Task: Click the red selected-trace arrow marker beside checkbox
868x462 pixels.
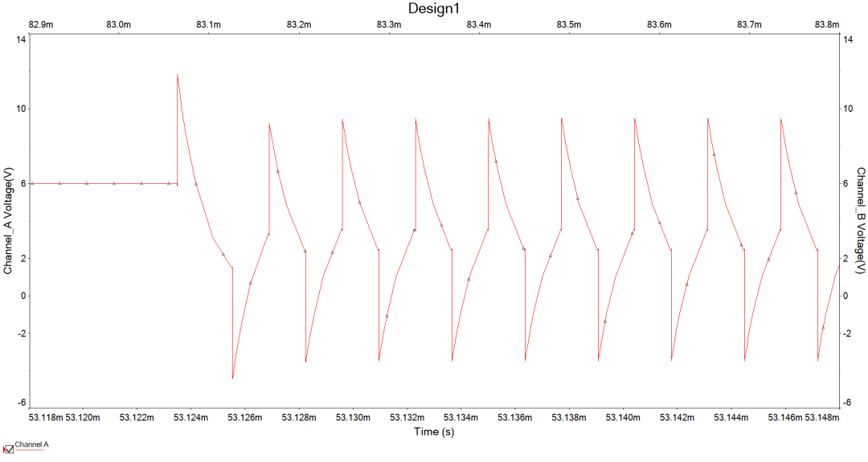Action: coord(4,449)
